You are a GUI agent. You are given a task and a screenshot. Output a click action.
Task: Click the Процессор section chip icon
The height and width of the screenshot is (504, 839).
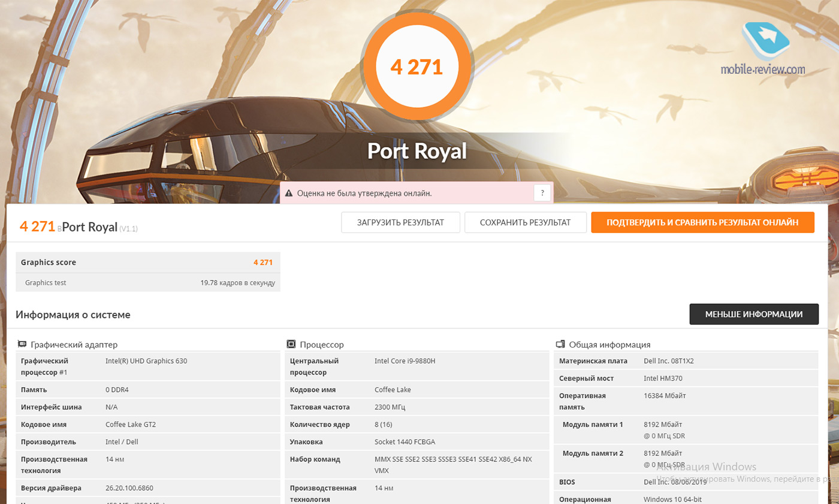click(291, 345)
